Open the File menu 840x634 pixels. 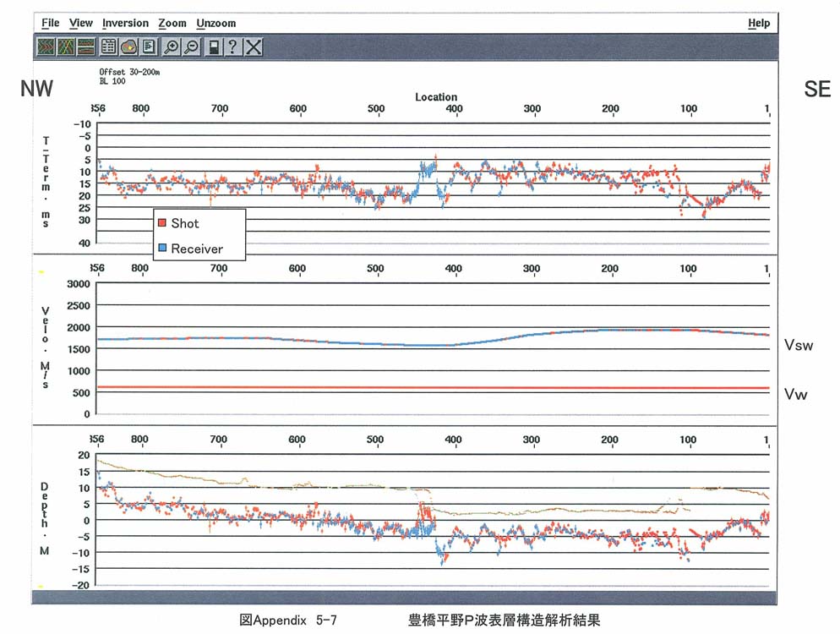[x=51, y=23]
